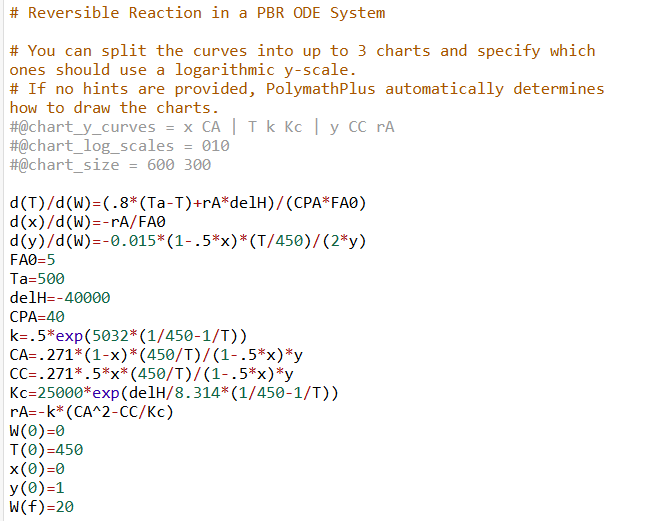
Task: Click the W(f)=20 final value line
Action: click(42, 507)
